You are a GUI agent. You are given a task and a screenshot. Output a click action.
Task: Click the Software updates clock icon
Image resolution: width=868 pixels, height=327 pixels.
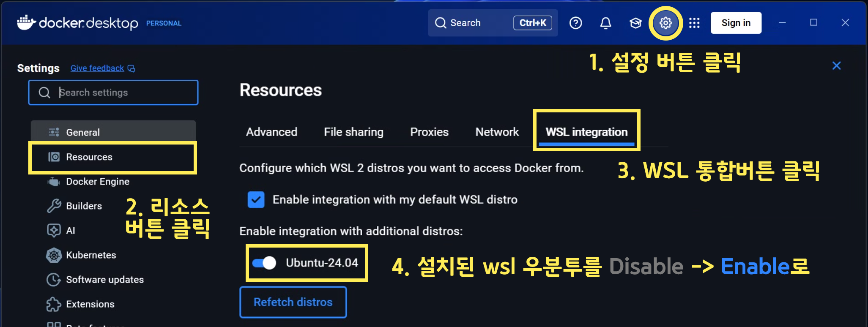click(54, 279)
